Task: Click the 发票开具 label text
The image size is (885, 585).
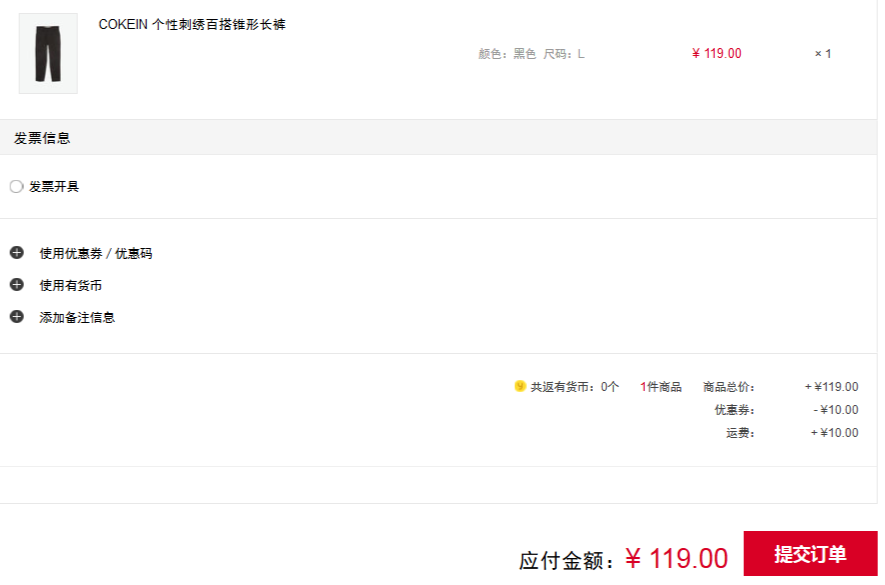Action: tap(54, 187)
